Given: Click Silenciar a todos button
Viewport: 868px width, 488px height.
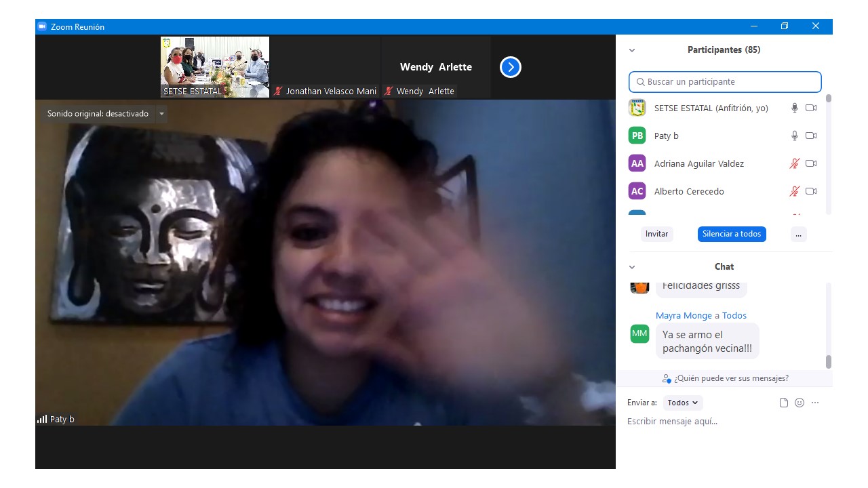Looking at the screenshot, I should tap(732, 234).
